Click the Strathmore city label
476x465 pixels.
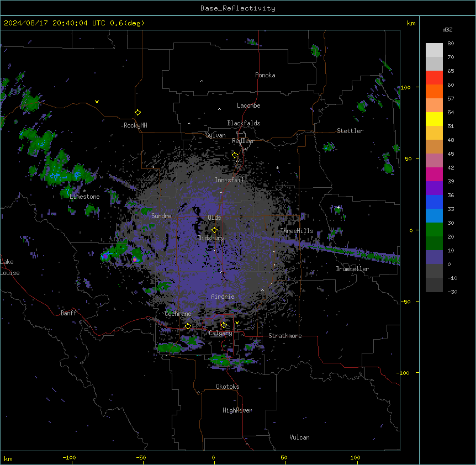point(285,336)
